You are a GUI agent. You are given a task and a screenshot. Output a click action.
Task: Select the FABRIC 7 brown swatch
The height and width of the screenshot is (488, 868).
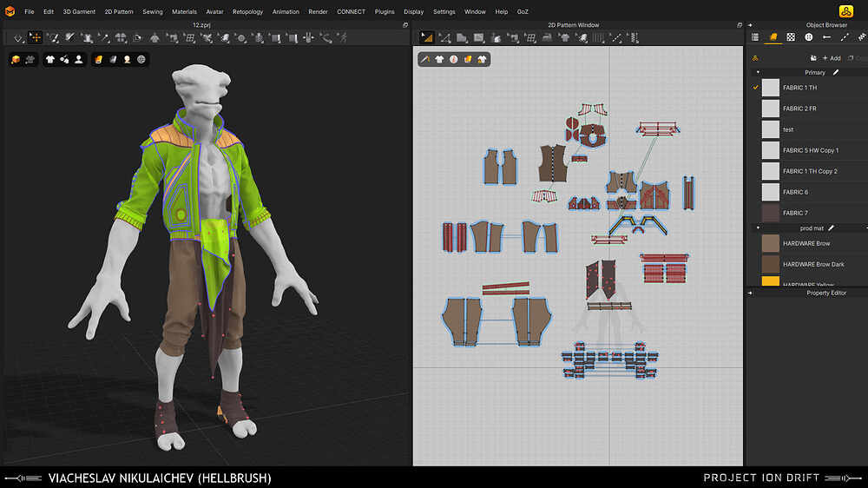pos(770,213)
